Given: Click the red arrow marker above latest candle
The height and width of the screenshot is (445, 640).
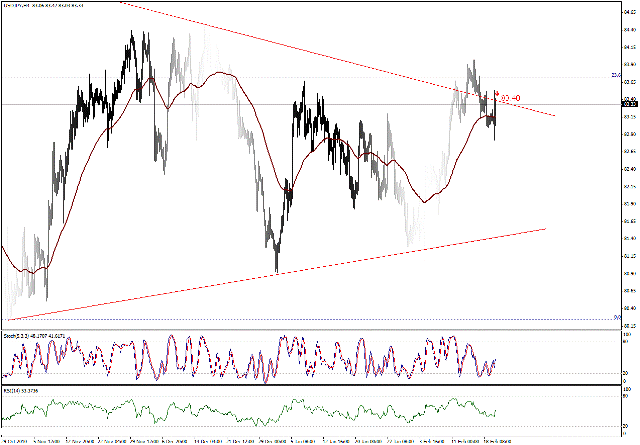Looking at the screenshot, I should (x=496, y=94).
